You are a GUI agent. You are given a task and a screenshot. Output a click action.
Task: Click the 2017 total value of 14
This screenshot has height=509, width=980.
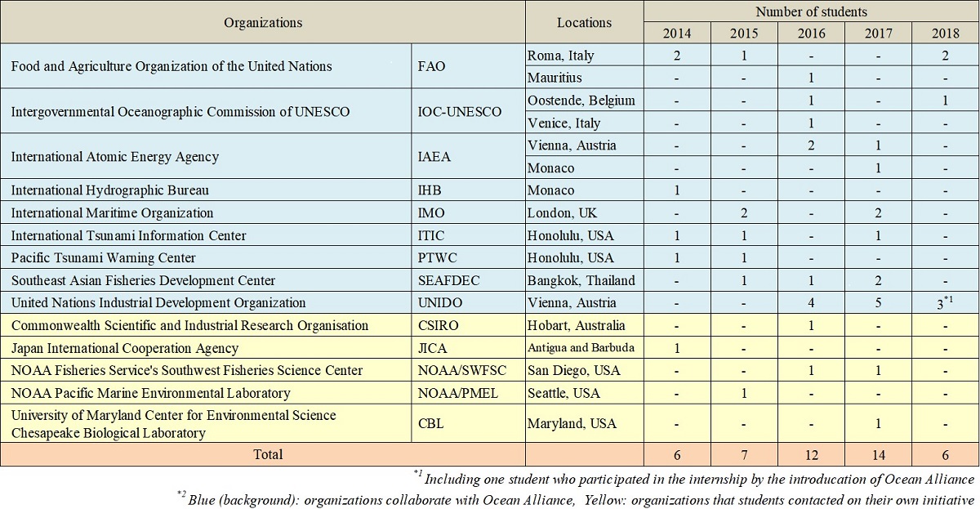pyautogui.click(x=879, y=454)
